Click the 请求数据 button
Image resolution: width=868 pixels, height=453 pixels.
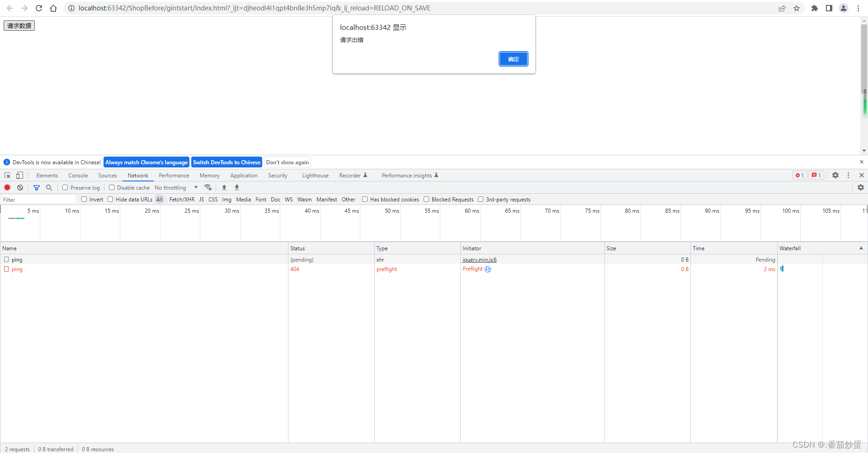click(x=19, y=26)
